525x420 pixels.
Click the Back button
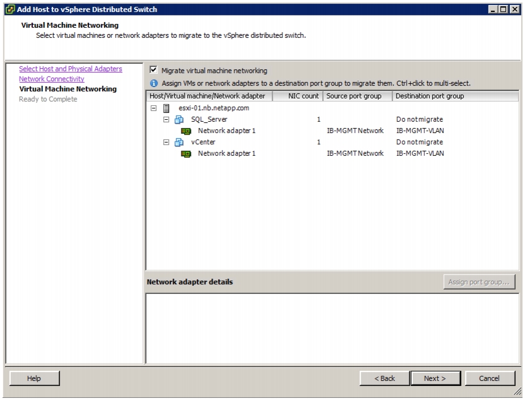[x=384, y=378]
